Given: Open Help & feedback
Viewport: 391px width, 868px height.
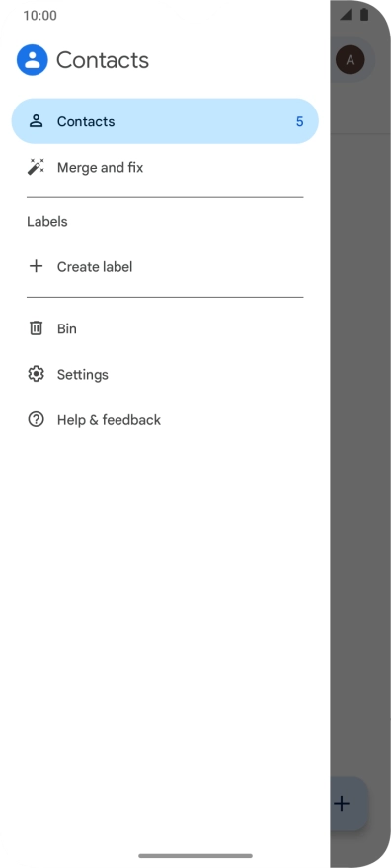Looking at the screenshot, I should pyautogui.click(x=165, y=419).
